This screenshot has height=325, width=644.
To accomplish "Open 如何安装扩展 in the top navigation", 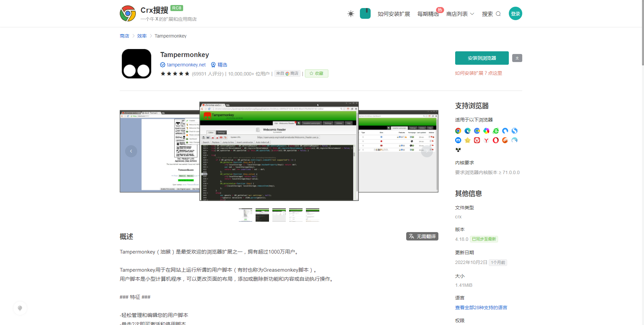I will point(394,14).
